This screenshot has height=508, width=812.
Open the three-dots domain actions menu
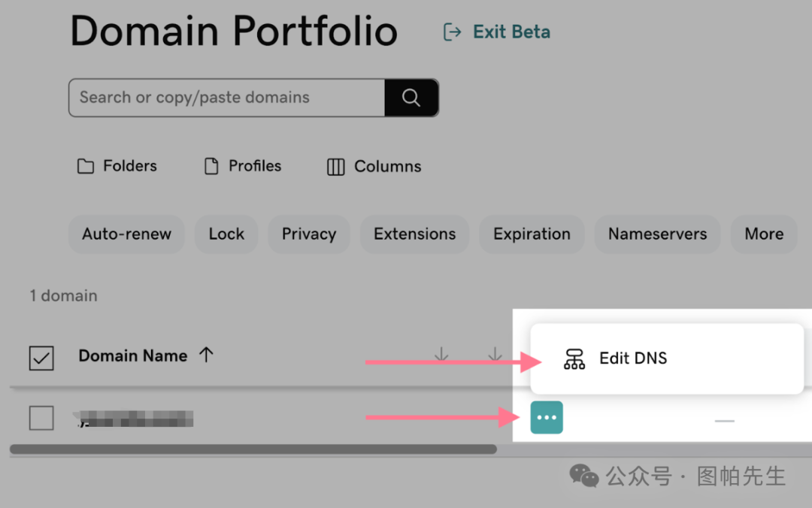pos(547,417)
